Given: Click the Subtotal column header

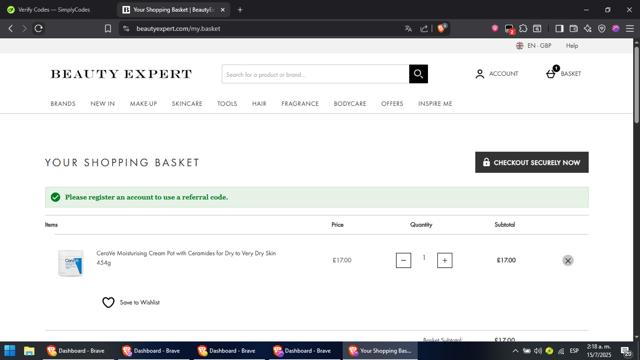Looking at the screenshot, I should 505,224.
